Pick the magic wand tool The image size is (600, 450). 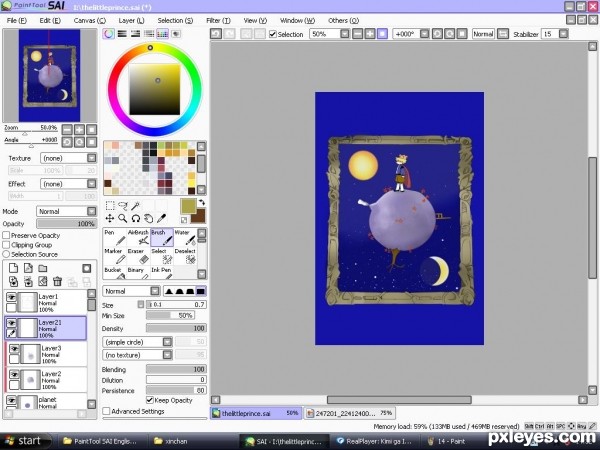[x=135, y=206]
